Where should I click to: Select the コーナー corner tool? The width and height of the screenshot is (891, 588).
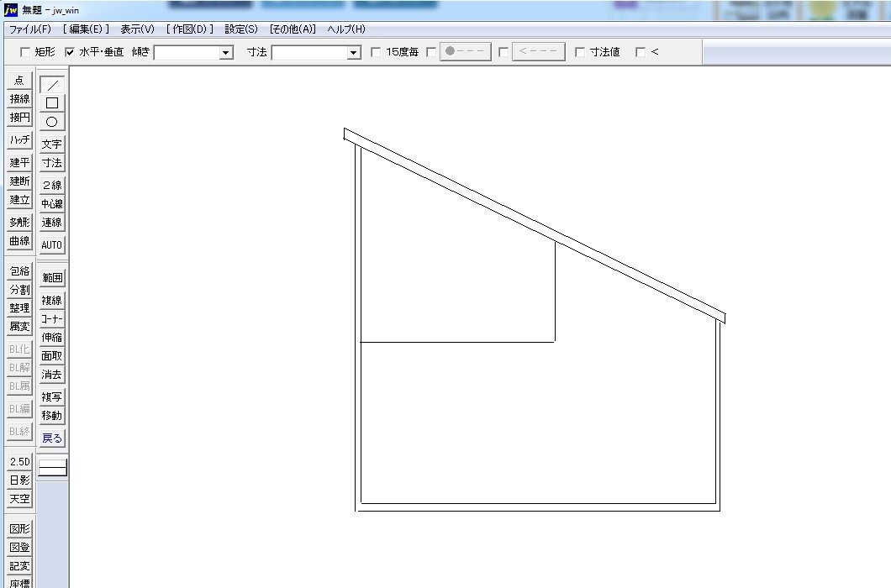52,318
